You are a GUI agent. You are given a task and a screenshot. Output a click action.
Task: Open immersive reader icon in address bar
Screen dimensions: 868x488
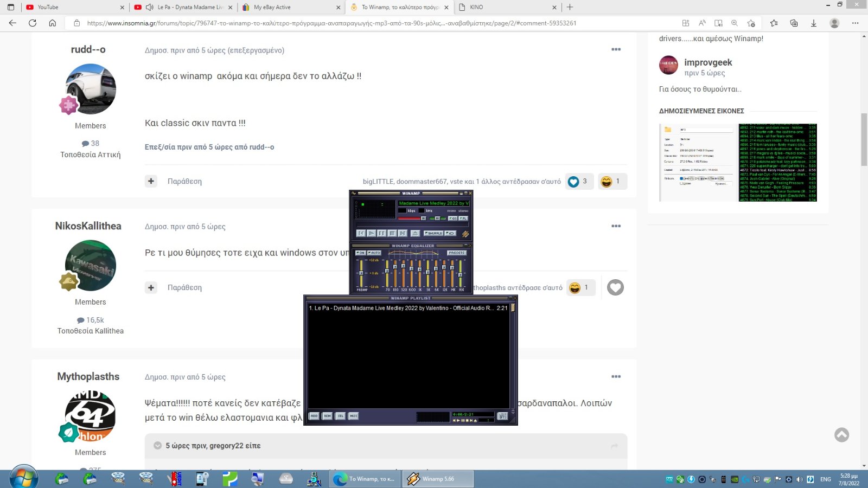718,23
